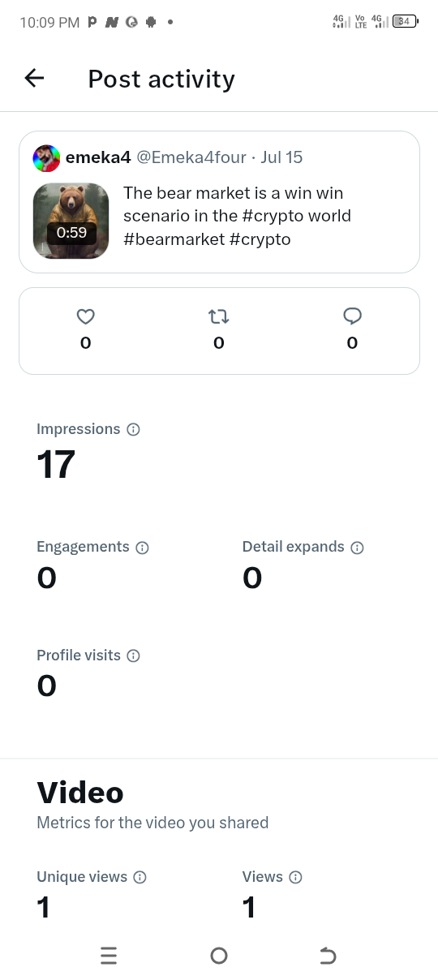Tap the emeka4 display name
This screenshot has height=980, width=438.
[x=98, y=157]
